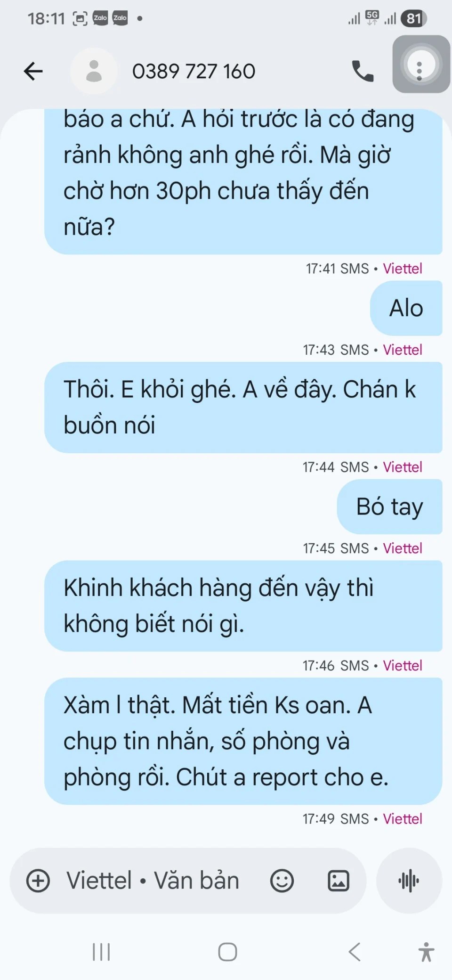Focus the Viettel Văn bản message field
The image size is (452, 980).
(x=153, y=881)
